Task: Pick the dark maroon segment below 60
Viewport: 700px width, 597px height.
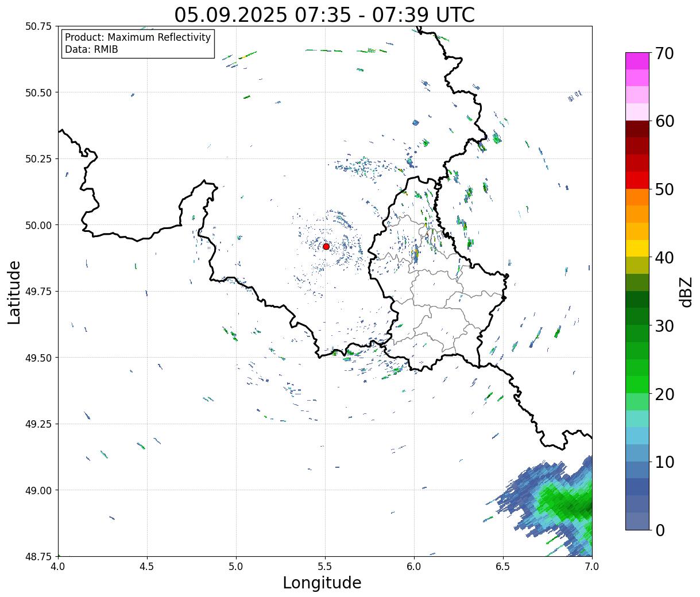Action: pyautogui.click(x=637, y=129)
